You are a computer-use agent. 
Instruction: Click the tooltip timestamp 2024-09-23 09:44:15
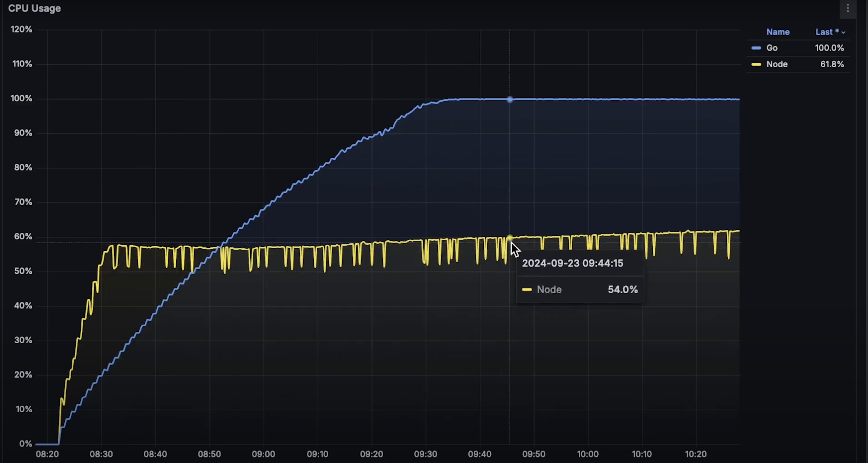573,263
